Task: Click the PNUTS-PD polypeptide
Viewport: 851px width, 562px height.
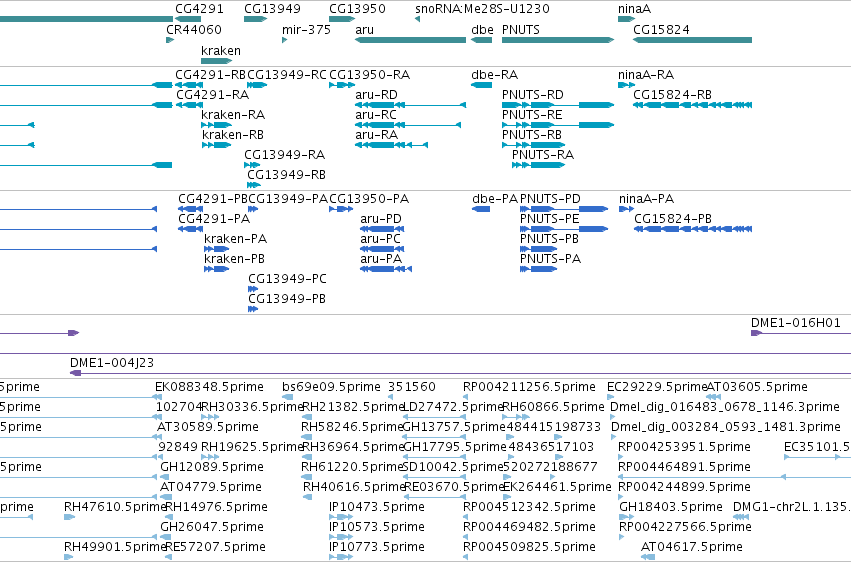Action: [x=563, y=209]
